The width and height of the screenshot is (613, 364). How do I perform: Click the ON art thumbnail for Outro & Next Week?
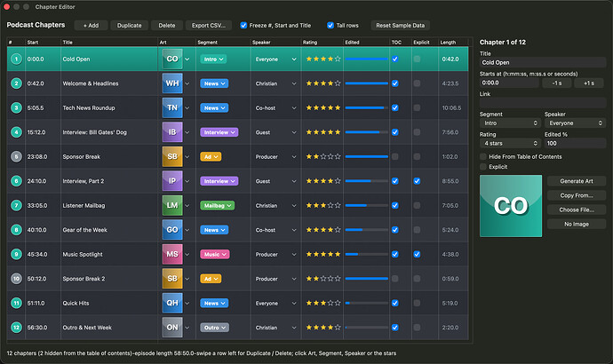click(x=172, y=328)
